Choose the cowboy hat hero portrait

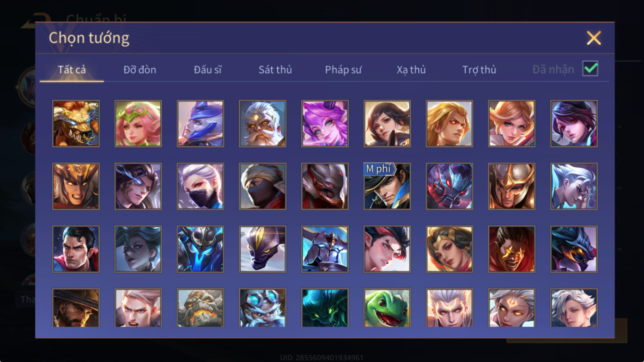[76, 308]
